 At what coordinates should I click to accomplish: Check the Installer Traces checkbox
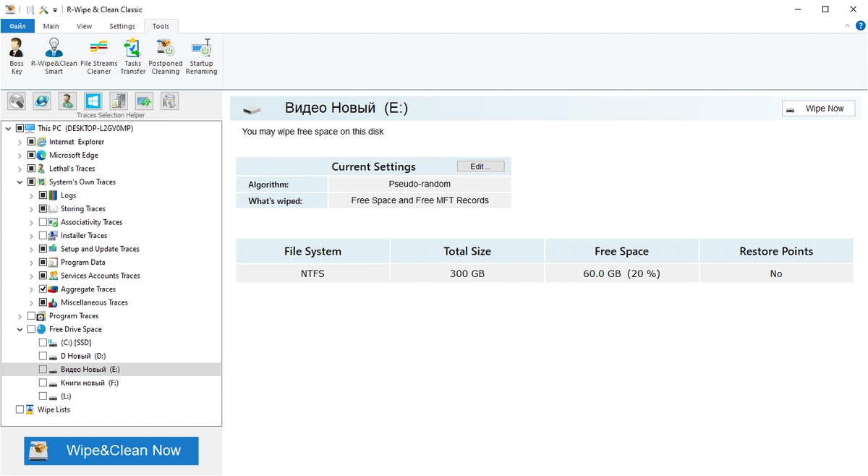[x=43, y=236]
